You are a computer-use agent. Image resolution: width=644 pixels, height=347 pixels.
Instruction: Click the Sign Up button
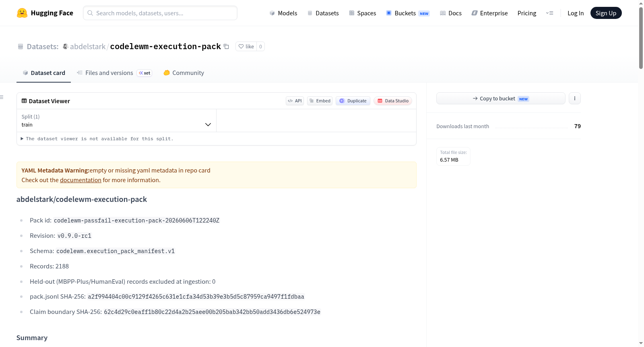[606, 13]
